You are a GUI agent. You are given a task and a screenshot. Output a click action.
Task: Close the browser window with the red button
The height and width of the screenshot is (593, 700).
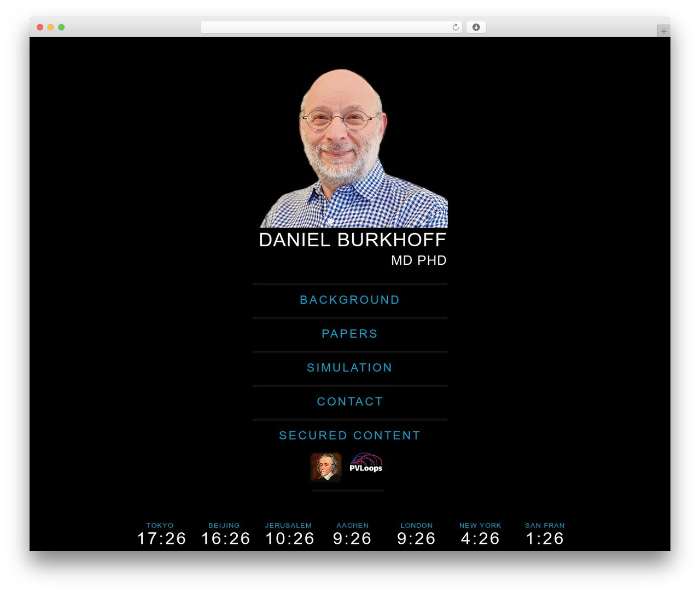[40, 27]
